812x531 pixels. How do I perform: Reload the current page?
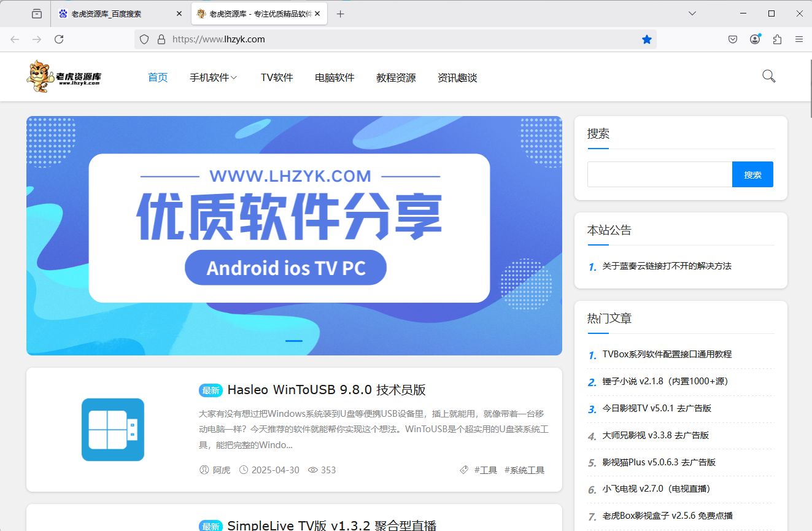[59, 39]
